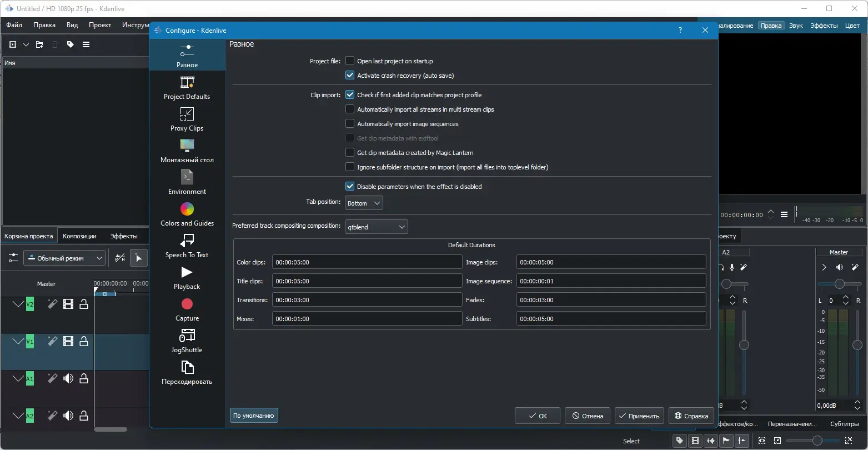
Task: Open the Capture settings page
Action: (187, 311)
